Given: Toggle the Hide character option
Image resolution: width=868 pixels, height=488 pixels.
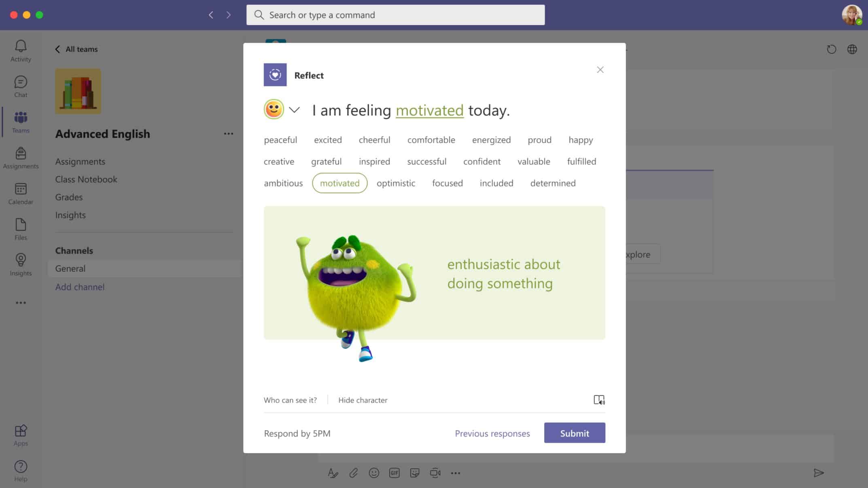Looking at the screenshot, I should click(x=363, y=399).
